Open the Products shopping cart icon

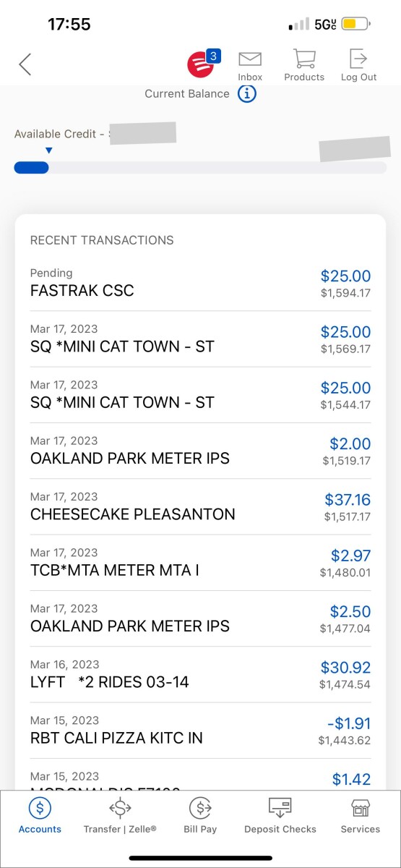point(304,59)
